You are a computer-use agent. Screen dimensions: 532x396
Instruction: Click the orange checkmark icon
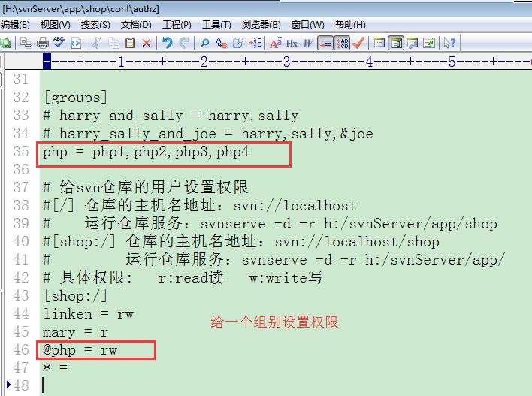[x=358, y=43]
